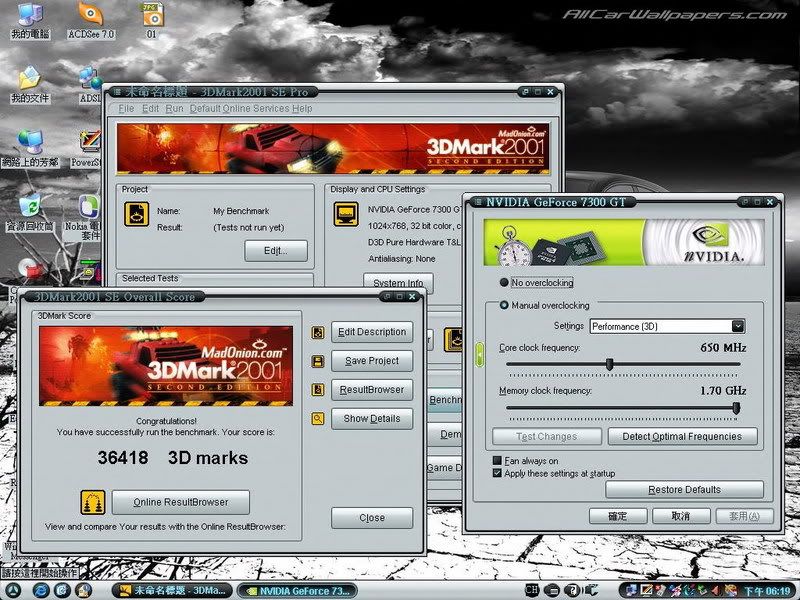The image size is (800, 600).
Task: Select the No overclocking radio button
Action: point(504,283)
